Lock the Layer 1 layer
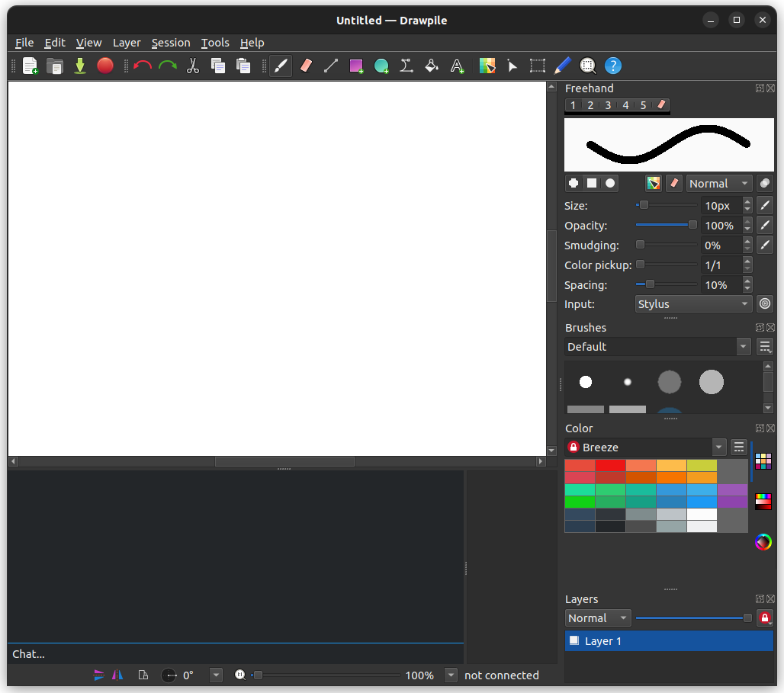 click(765, 618)
